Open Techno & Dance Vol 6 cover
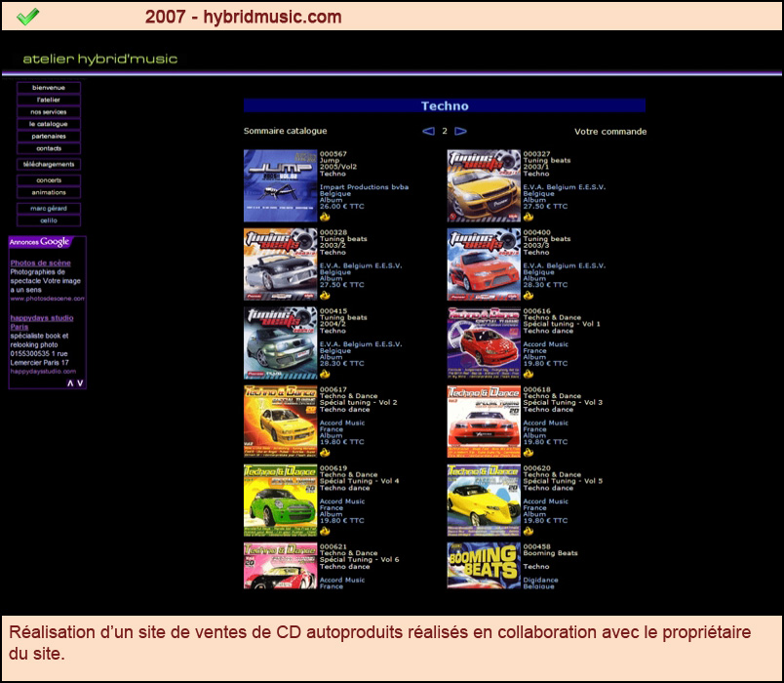The width and height of the screenshot is (784, 683). click(x=280, y=565)
